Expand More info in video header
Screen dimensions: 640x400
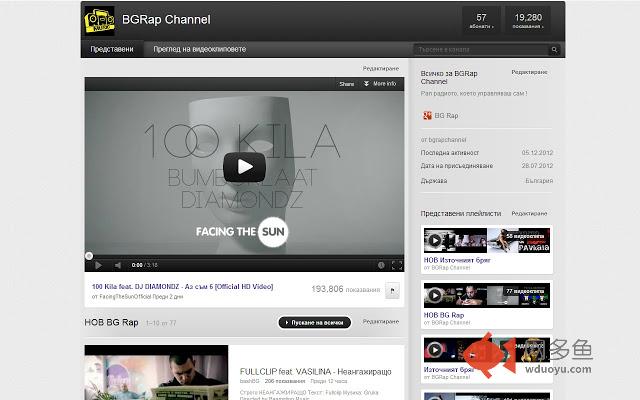(380, 84)
